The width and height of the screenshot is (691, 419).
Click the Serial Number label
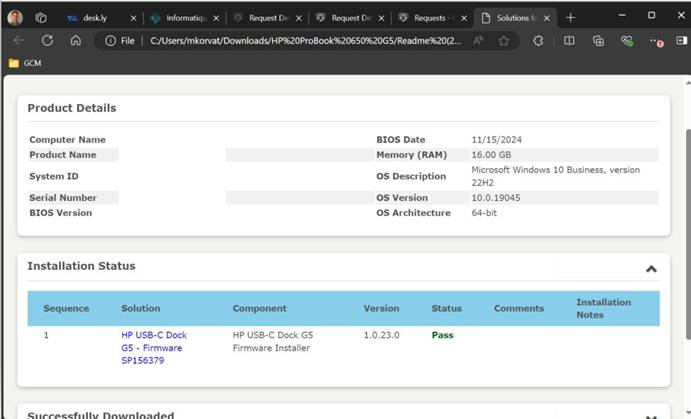(63, 198)
